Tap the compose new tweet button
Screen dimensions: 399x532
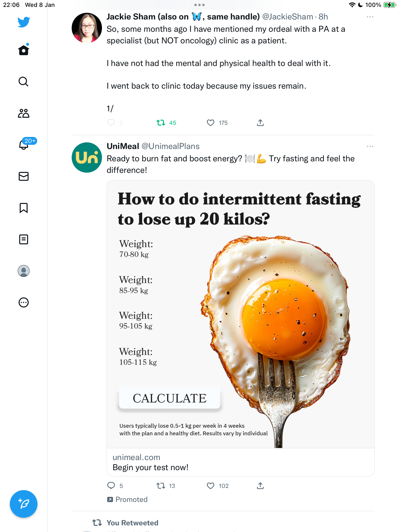24,504
